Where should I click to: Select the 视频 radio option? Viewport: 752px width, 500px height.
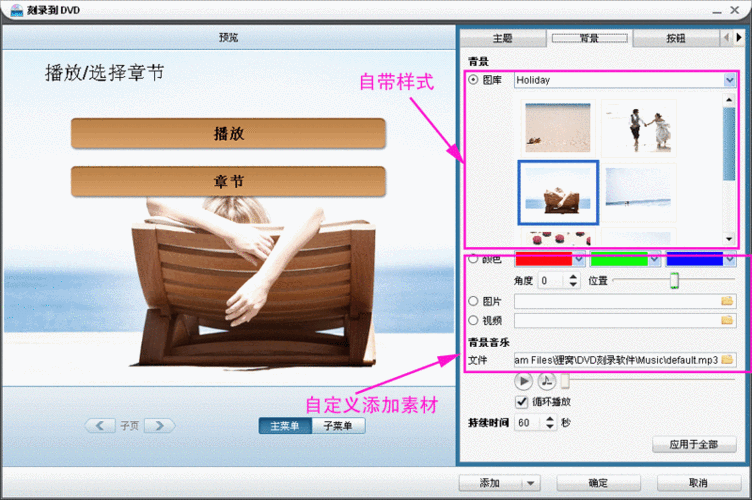pyautogui.click(x=473, y=320)
